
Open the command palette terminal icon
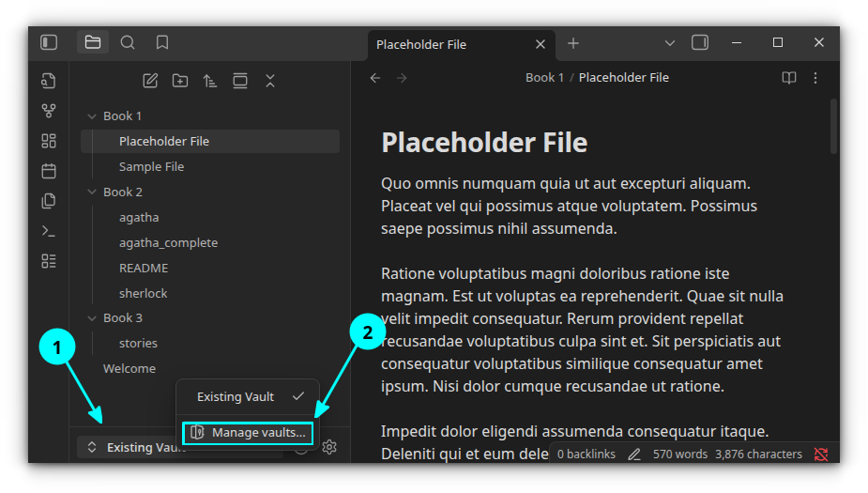point(49,231)
